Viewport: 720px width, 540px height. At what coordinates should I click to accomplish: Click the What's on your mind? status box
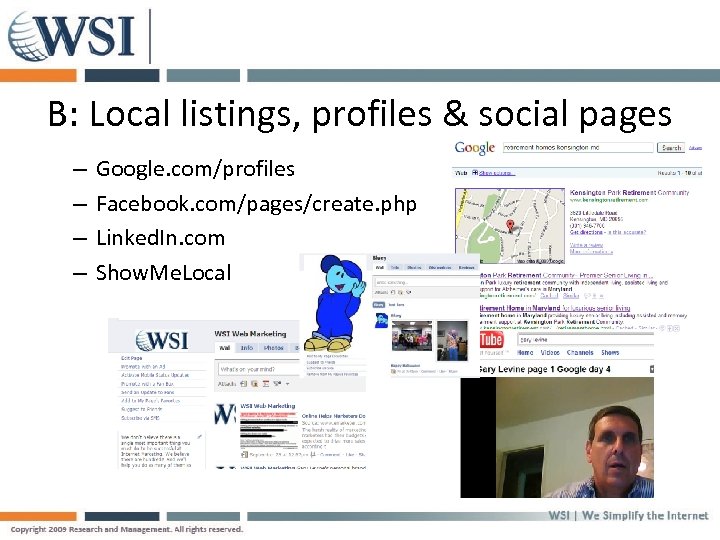coord(258,369)
